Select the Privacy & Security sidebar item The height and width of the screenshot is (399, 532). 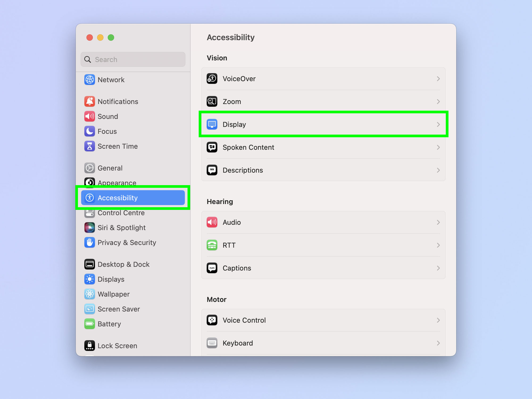(127, 242)
